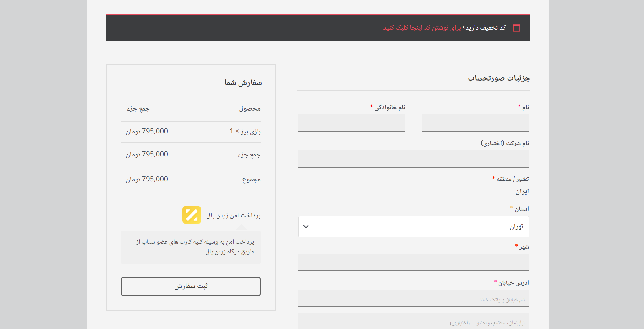Image resolution: width=644 pixels, height=329 pixels.
Task: Open the province selector showing تهران
Action: click(413, 227)
